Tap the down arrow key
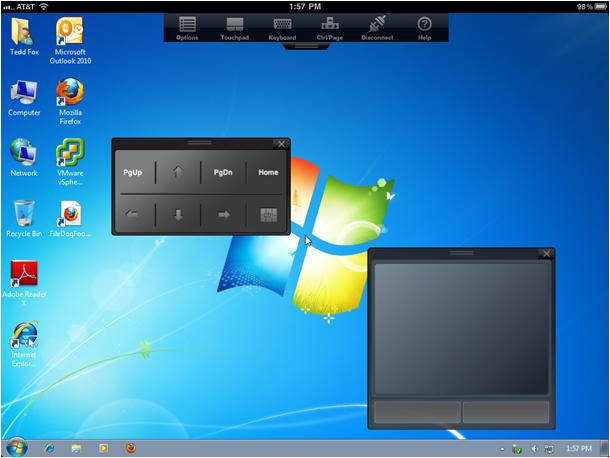 pos(178,214)
